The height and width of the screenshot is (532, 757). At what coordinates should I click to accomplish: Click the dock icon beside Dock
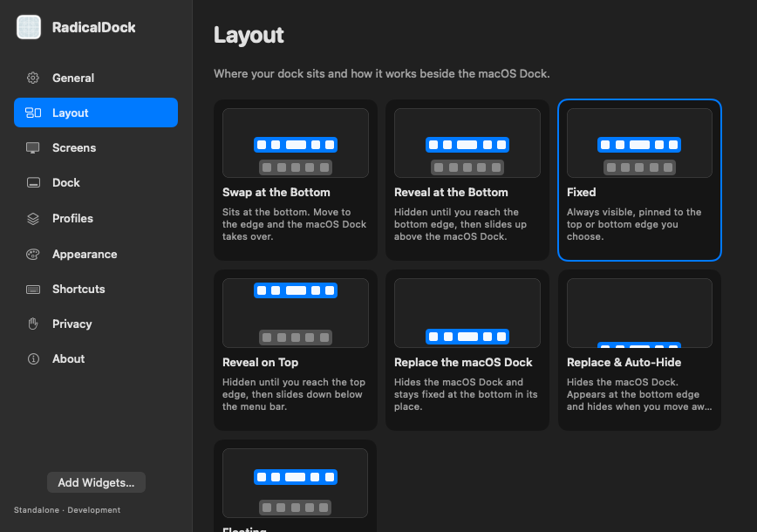(33, 182)
